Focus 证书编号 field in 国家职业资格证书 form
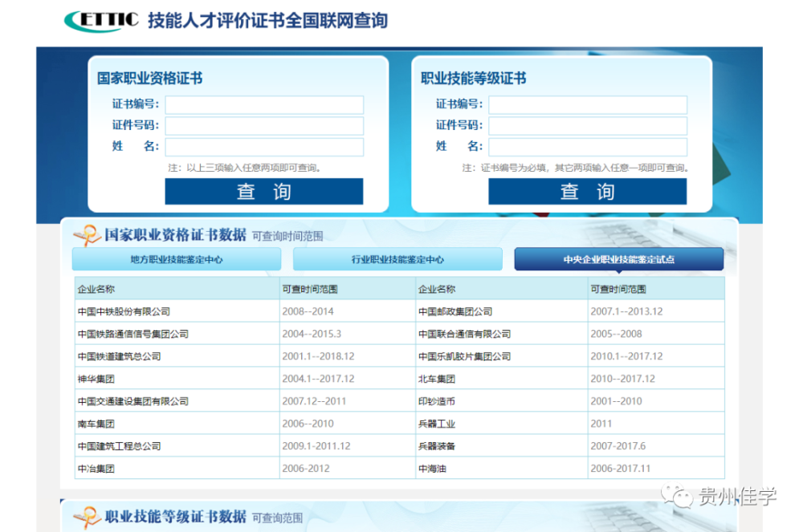The image size is (803, 532). (x=264, y=105)
